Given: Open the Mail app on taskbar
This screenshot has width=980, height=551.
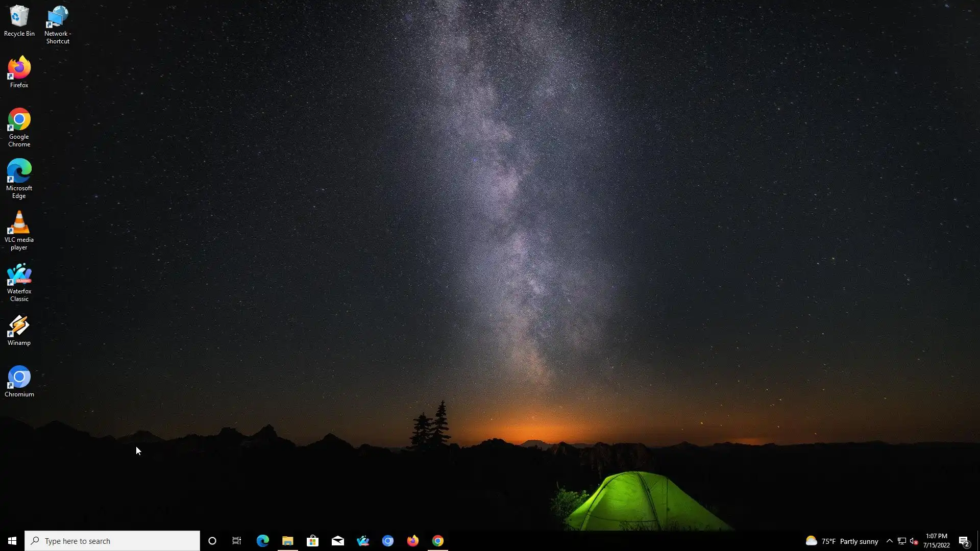Looking at the screenshot, I should tap(337, 541).
